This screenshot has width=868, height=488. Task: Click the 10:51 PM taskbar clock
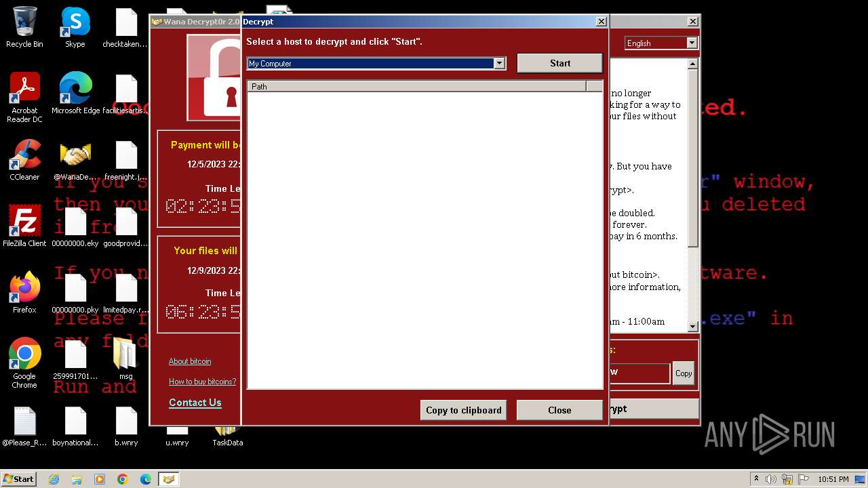point(833,479)
